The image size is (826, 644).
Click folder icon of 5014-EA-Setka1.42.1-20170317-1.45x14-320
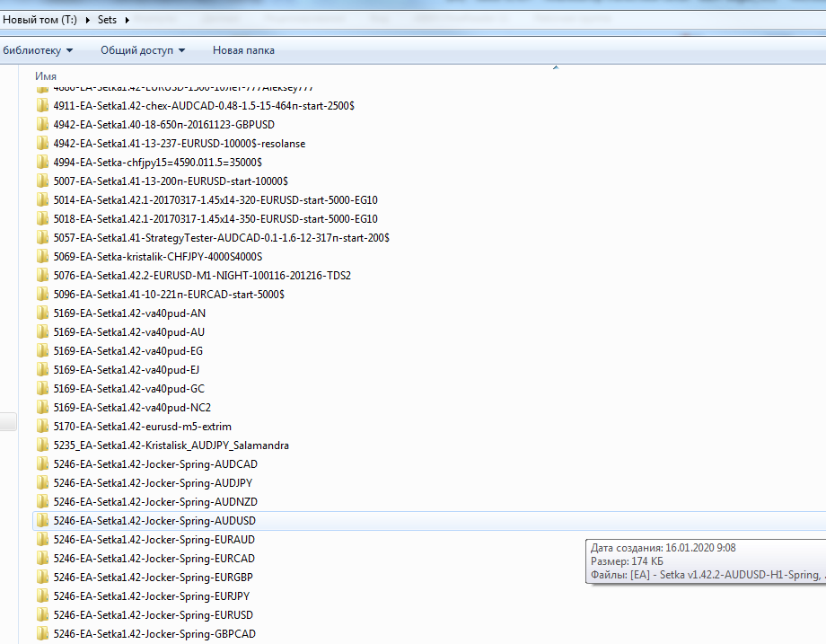point(43,200)
